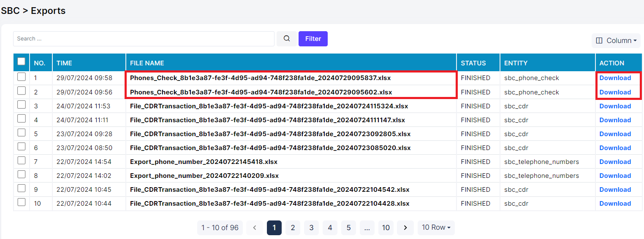Download the CDRTransaction file ending 085020
644x239 pixels.
click(x=615, y=148)
